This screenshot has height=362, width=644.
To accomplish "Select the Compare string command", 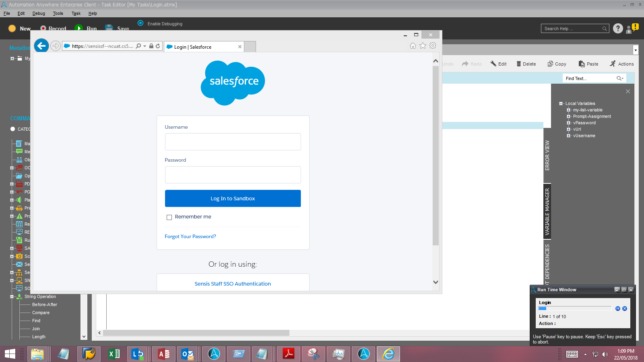I will (41, 313).
